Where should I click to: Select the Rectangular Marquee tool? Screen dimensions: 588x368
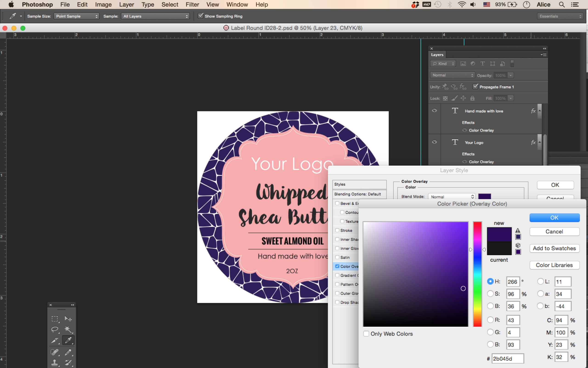pyautogui.click(x=55, y=319)
